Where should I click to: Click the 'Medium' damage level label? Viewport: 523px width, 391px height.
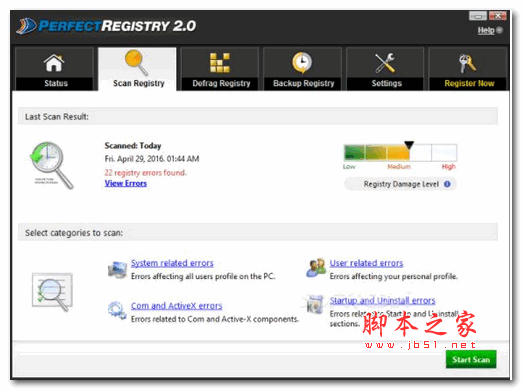point(399,166)
